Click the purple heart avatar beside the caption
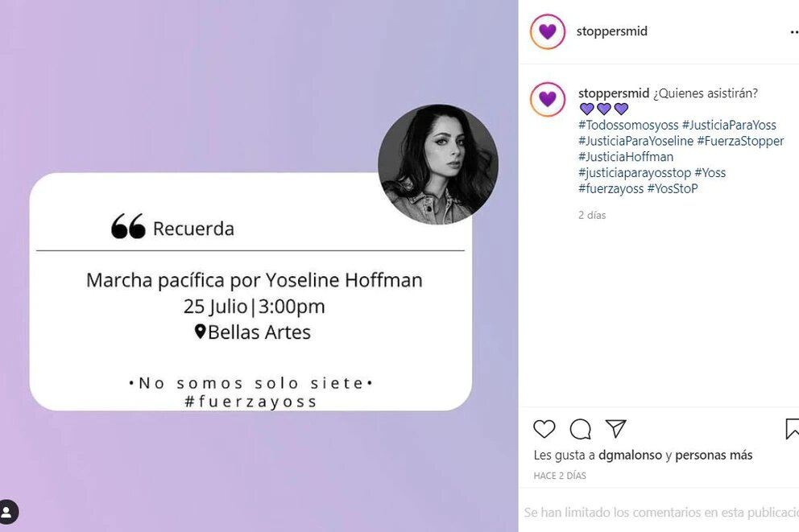799x532 pixels. (548, 99)
